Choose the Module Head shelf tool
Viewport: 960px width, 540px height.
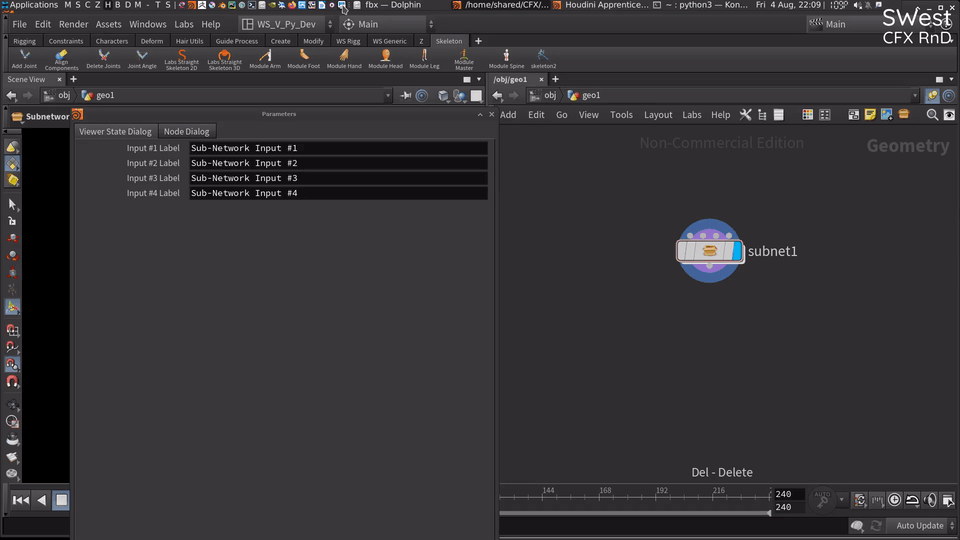[385, 59]
